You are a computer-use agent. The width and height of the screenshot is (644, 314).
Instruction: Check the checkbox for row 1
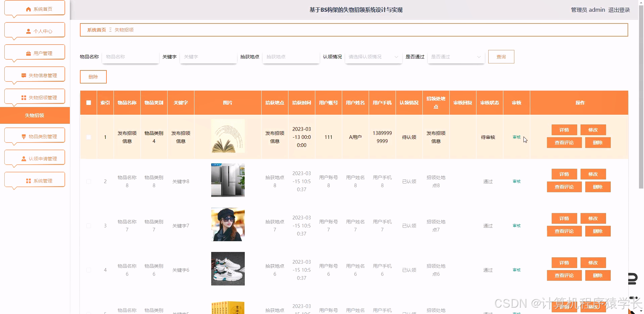[89, 137]
